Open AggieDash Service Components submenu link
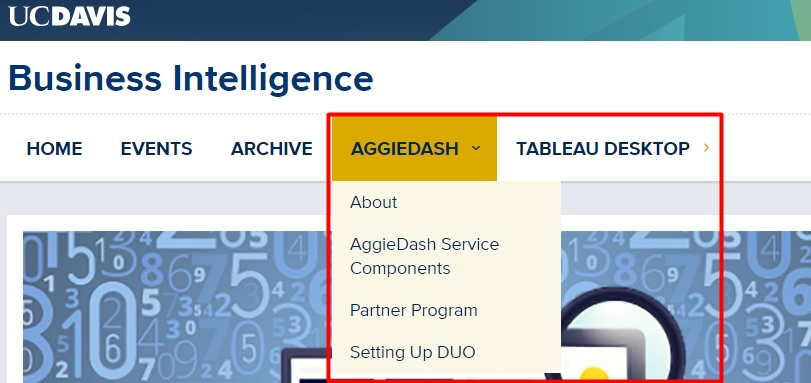811x383 pixels. (x=425, y=256)
